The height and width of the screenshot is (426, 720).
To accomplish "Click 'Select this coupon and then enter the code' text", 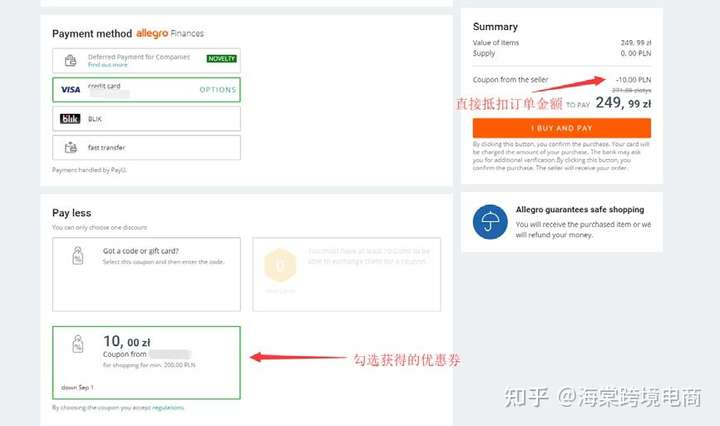I will (x=163, y=262).
